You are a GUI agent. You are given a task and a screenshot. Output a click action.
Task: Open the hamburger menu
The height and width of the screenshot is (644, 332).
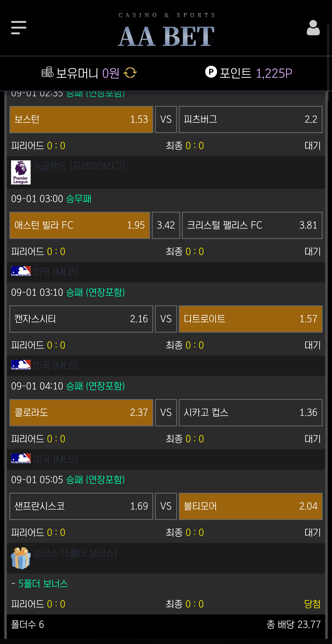click(x=19, y=28)
